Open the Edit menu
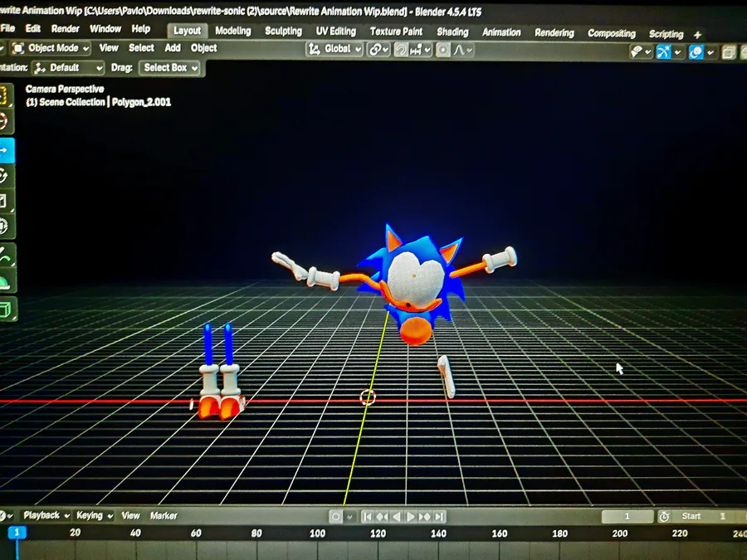747x560 pixels. pyautogui.click(x=33, y=28)
